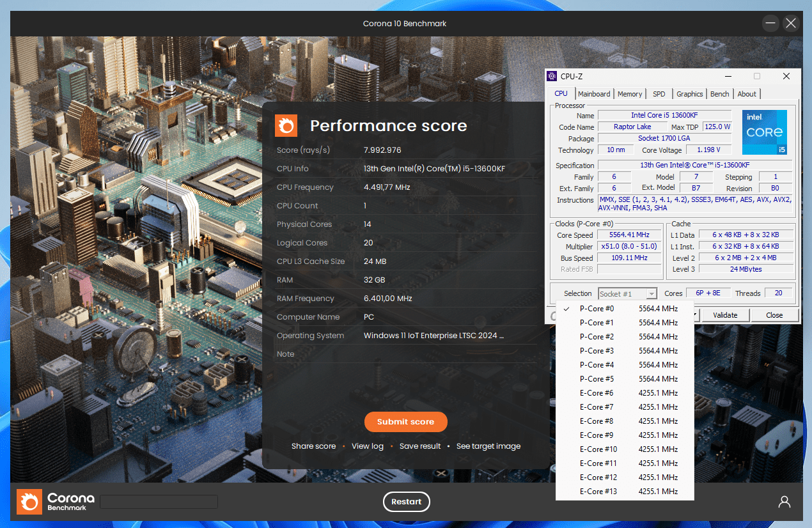Choose E-Core #8 from the list
The height and width of the screenshot is (528, 812).
(625, 421)
